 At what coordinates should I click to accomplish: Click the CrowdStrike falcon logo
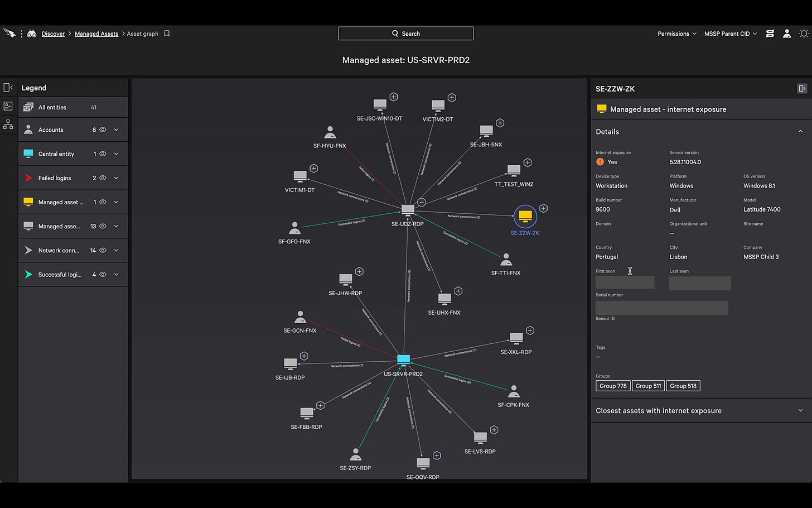[9, 33]
